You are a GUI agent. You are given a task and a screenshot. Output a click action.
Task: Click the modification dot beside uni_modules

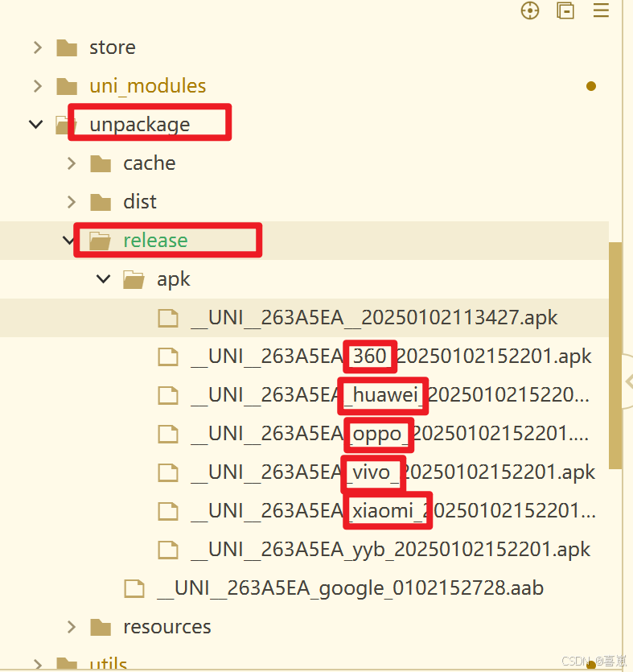[591, 85]
